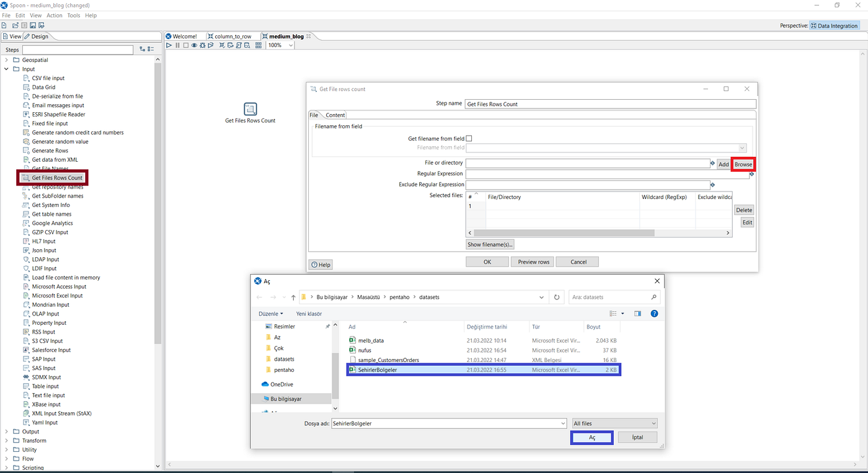Preview the transformation using the eye icon
This screenshot has width=868, height=473.
click(x=194, y=45)
